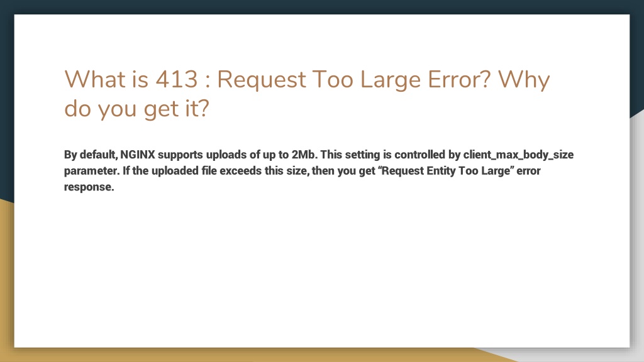The image size is (644, 362).
Task: Click the word "parameter." in the body
Action: coord(92,171)
